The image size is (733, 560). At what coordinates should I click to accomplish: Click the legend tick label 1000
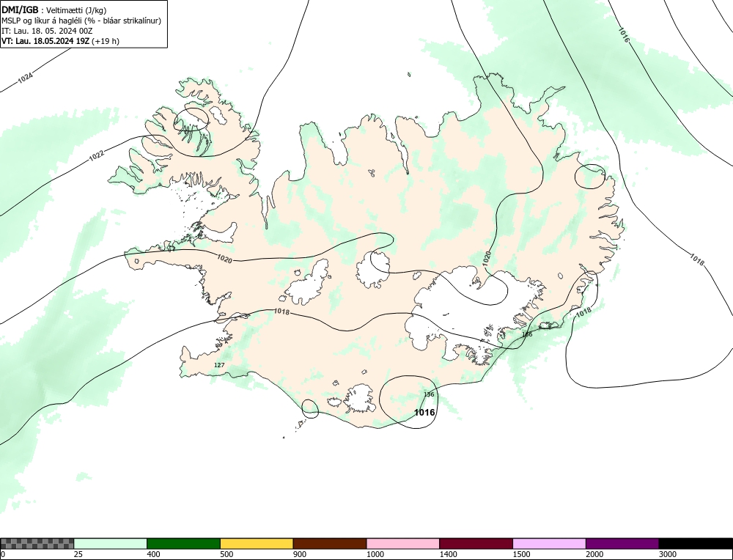coord(375,554)
